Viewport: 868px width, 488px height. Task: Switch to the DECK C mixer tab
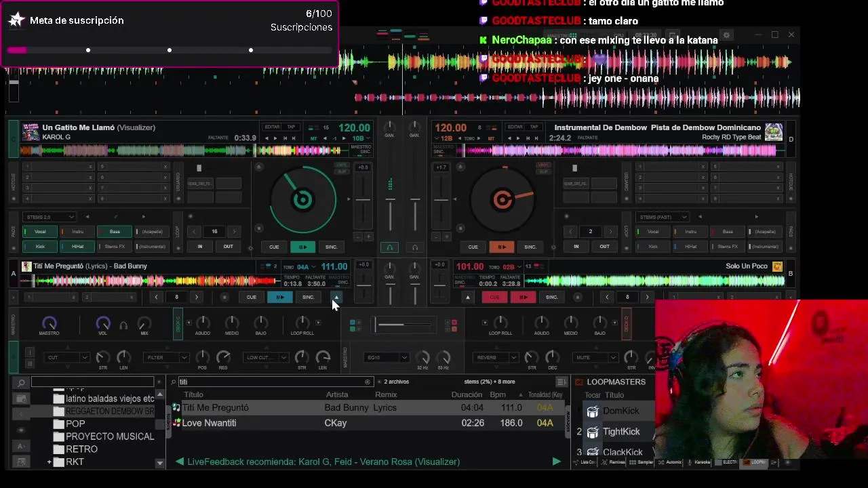coord(178,325)
